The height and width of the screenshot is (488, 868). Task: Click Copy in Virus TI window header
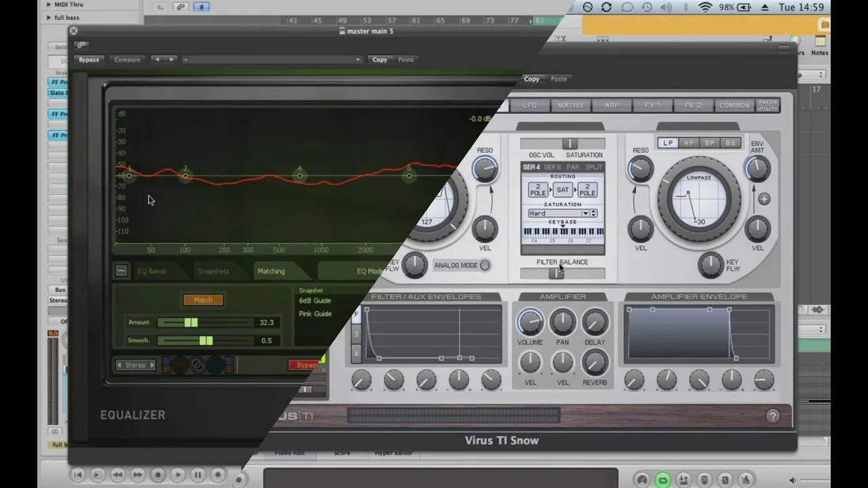tap(532, 79)
